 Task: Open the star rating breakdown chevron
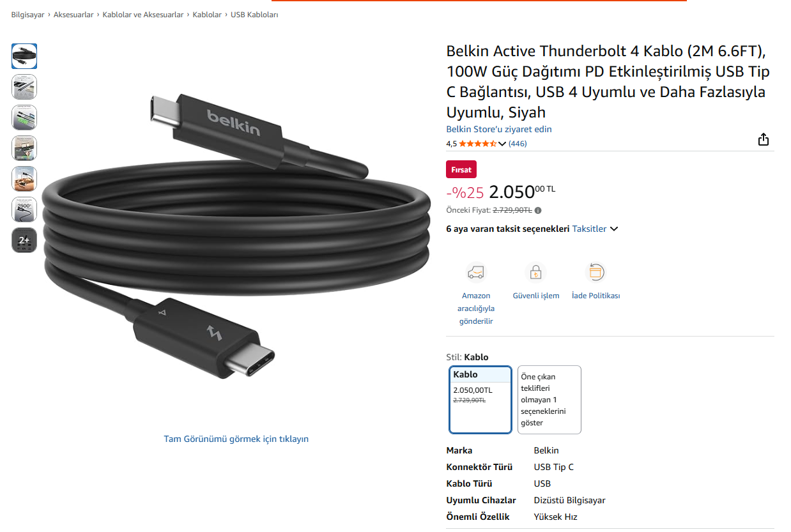tap(502, 144)
